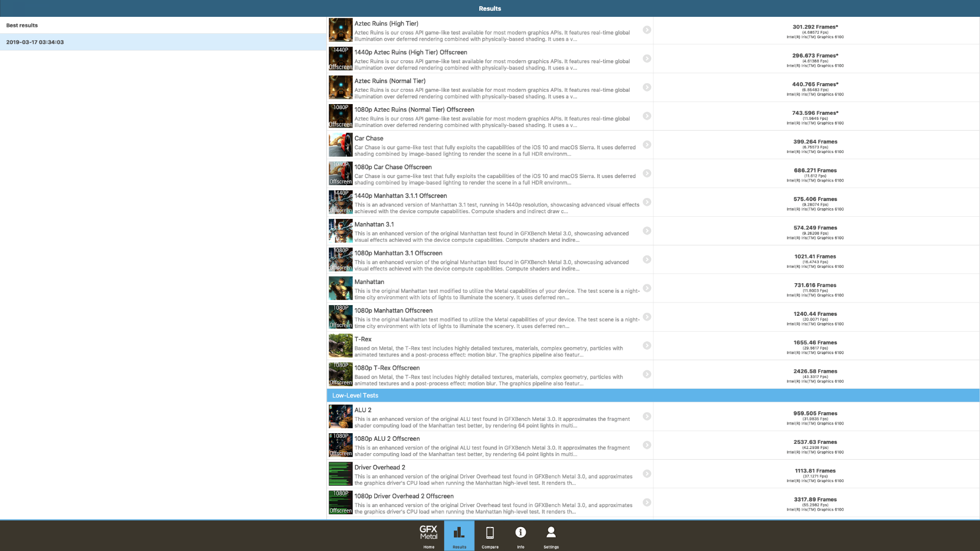Select the Results bar chart icon
The height and width of the screenshot is (551, 980).
tap(459, 535)
